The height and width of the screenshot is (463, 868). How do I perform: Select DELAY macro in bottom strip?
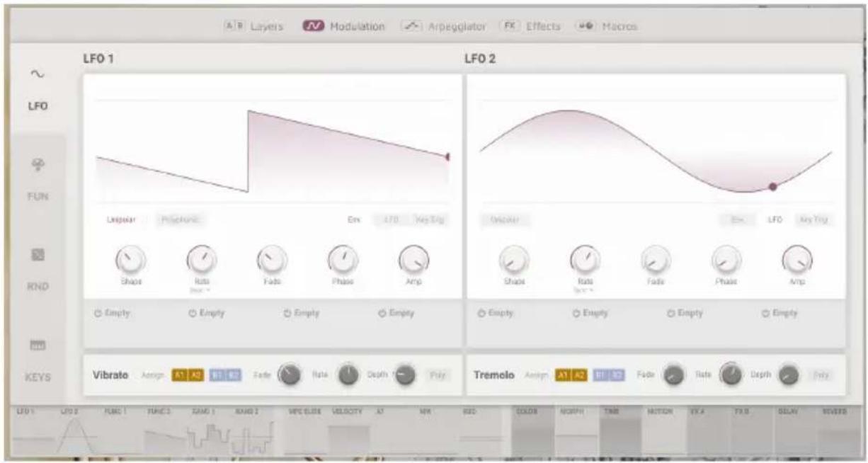click(x=797, y=431)
